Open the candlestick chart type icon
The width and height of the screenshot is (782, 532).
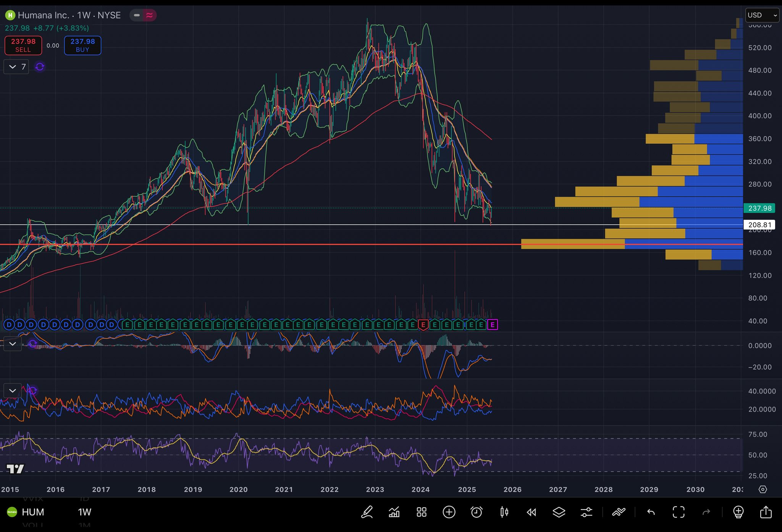(x=504, y=512)
